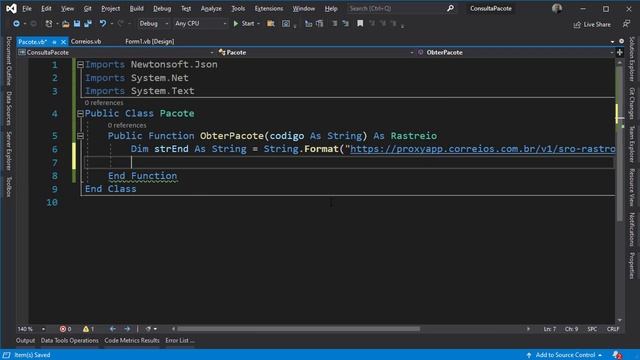
Task: Save the current file with disk icon
Action: (x=77, y=24)
